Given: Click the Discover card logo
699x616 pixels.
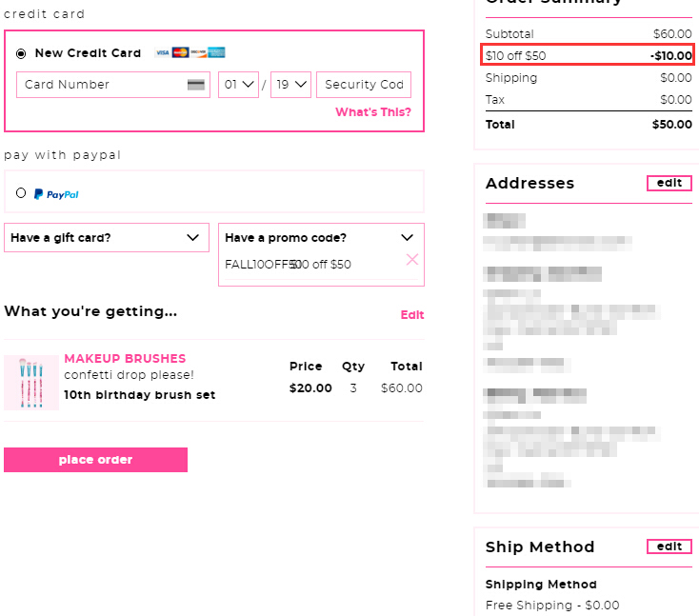Looking at the screenshot, I should tap(198, 52).
